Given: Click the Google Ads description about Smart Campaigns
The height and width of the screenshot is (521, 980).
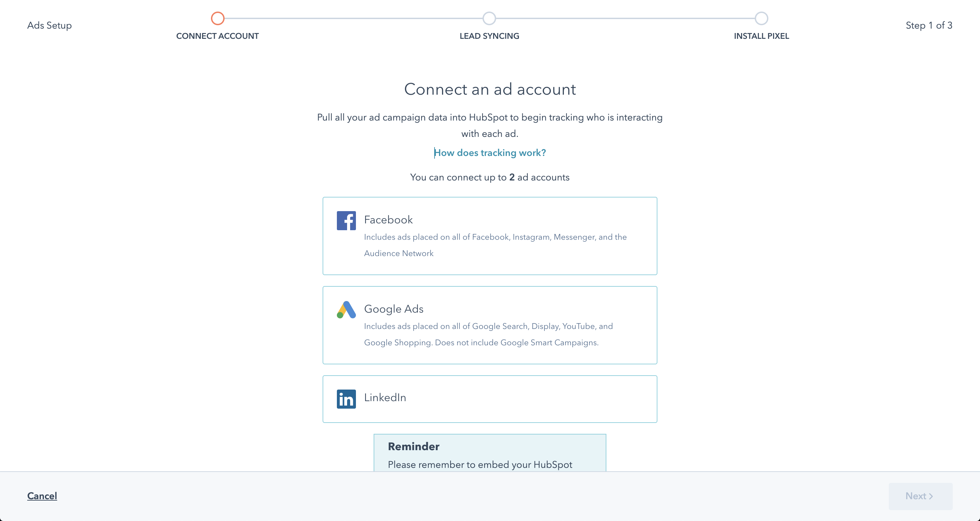Looking at the screenshot, I should click(489, 334).
